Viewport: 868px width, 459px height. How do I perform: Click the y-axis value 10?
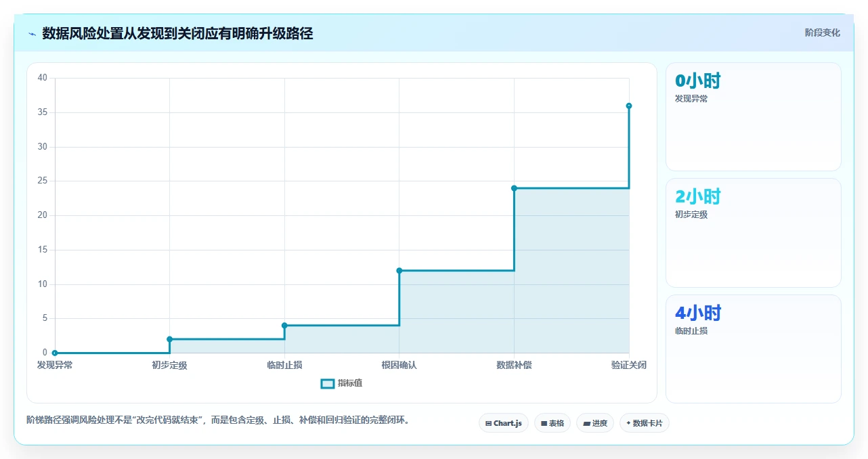[x=43, y=284]
